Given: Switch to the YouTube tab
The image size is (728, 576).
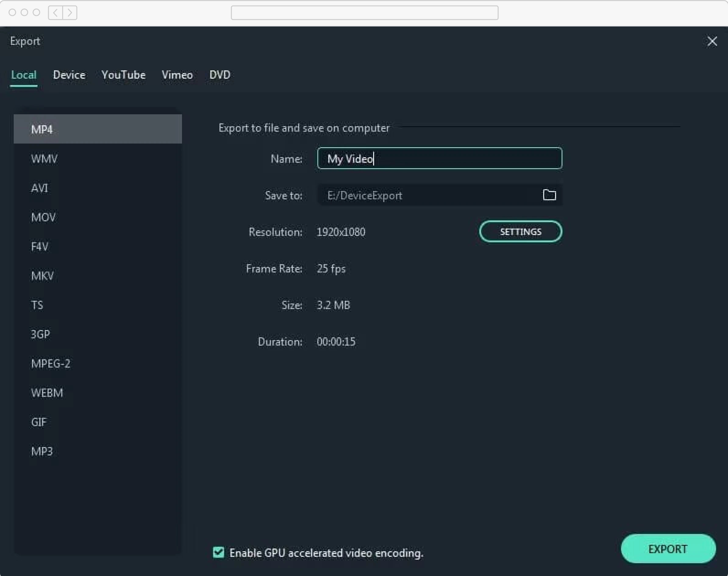Looking at the screenshot, I should pyautogui.click(x=123, y=75).
